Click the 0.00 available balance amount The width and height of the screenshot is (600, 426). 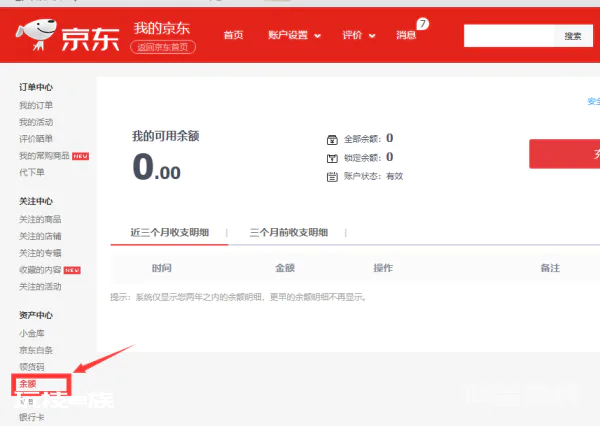(x=157, y=167)
